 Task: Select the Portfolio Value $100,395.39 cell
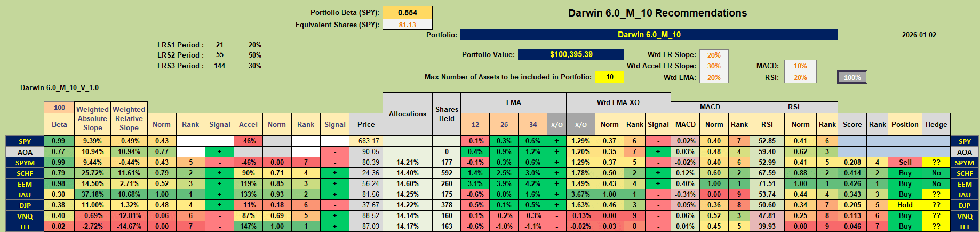[x=571, y=54]
